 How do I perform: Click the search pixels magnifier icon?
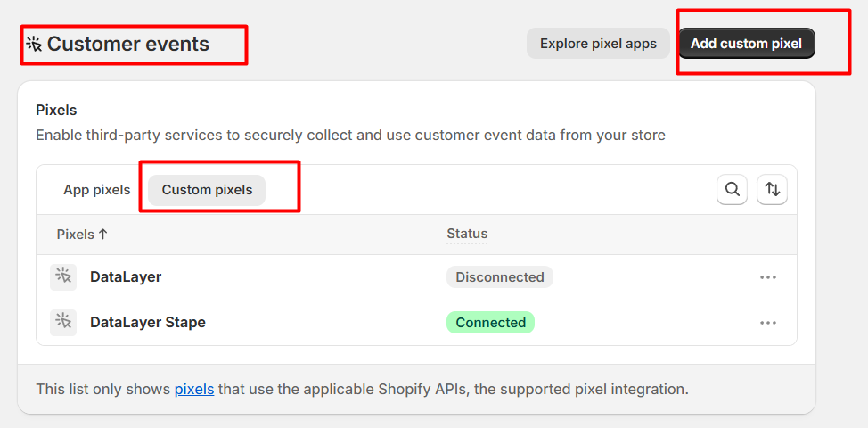(x=732, y=189)
